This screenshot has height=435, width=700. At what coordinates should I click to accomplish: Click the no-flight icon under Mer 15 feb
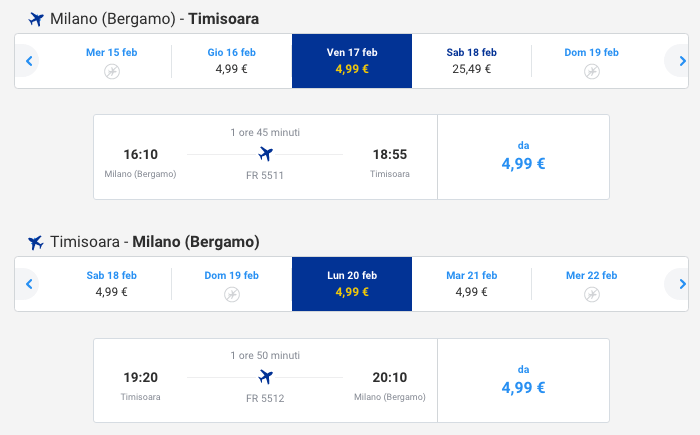coord(112,72)
